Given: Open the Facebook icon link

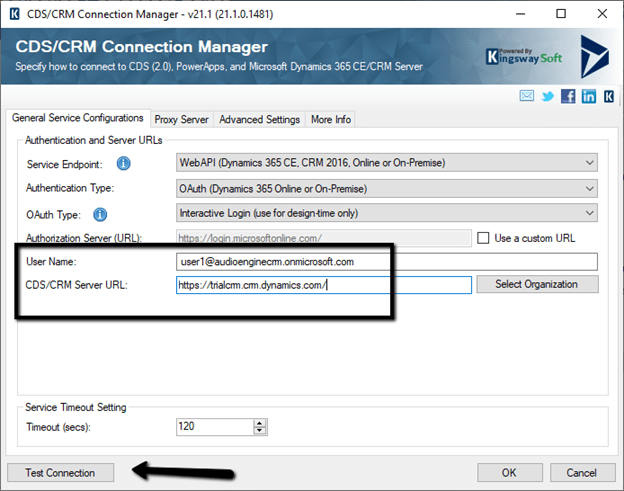Looking at the screenshot, I should tap(568, 96).
